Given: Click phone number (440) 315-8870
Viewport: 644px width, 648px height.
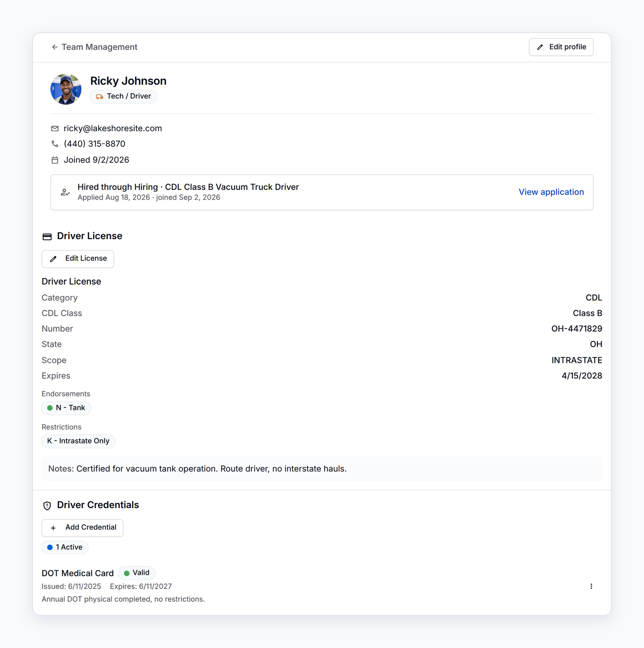Looking at the screenshot, I should [x=95, y=144].
